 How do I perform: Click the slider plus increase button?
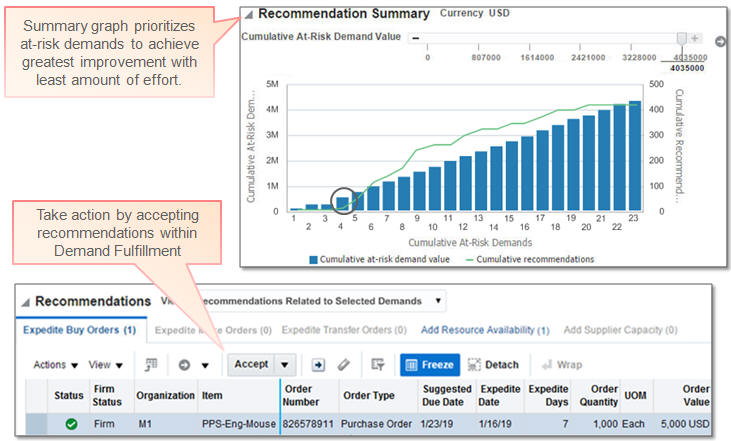(696, 37)
